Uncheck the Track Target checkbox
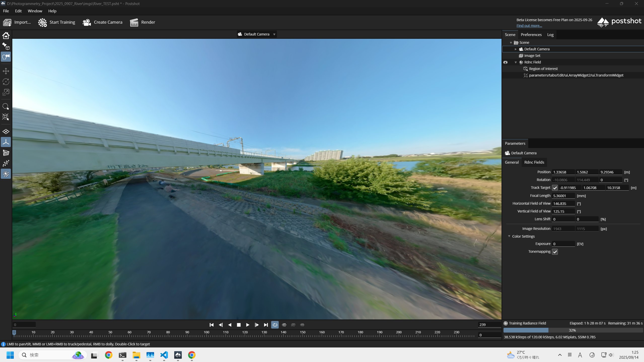Screen dimensions: 644x362 click(x=555, y=188)
